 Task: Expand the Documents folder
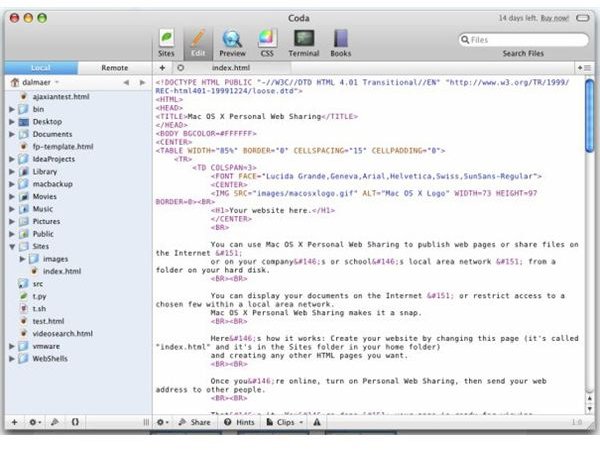[x=12, y=134]
